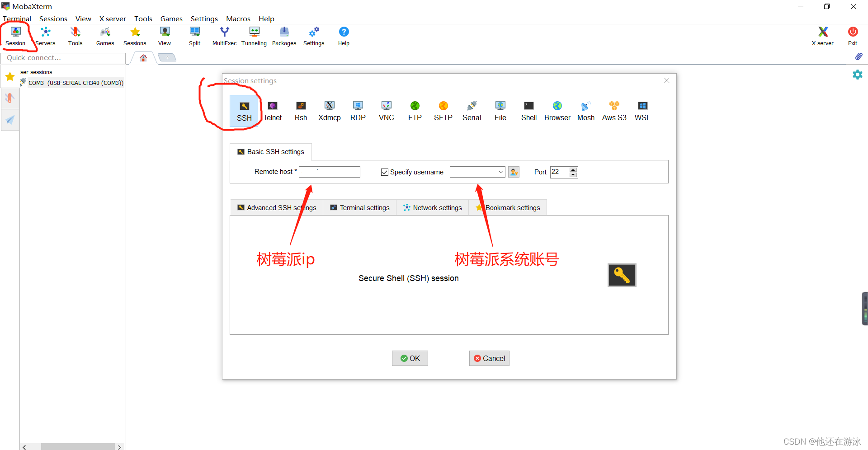
Task: Select the Rsh session type
Action: [301, 111]
